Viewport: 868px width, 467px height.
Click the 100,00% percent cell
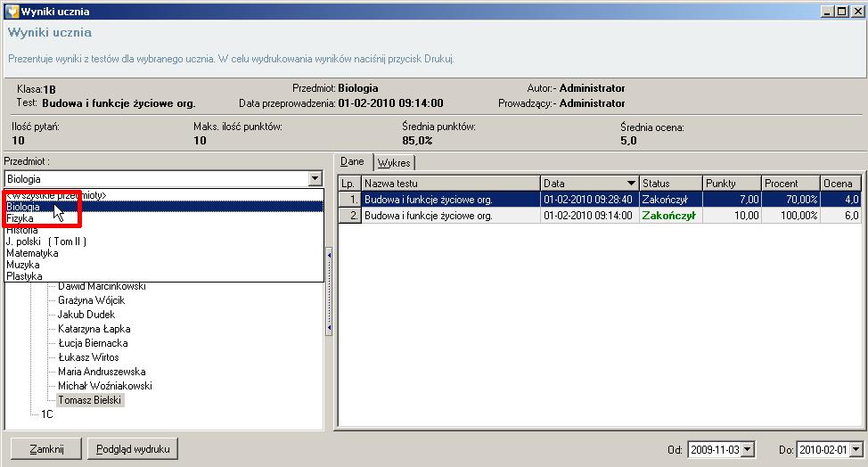(x=791, y=216)
